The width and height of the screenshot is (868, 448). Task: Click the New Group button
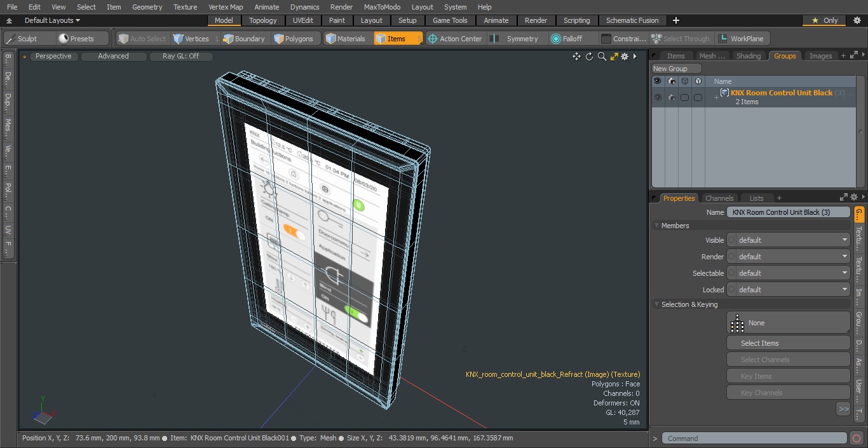676,69
